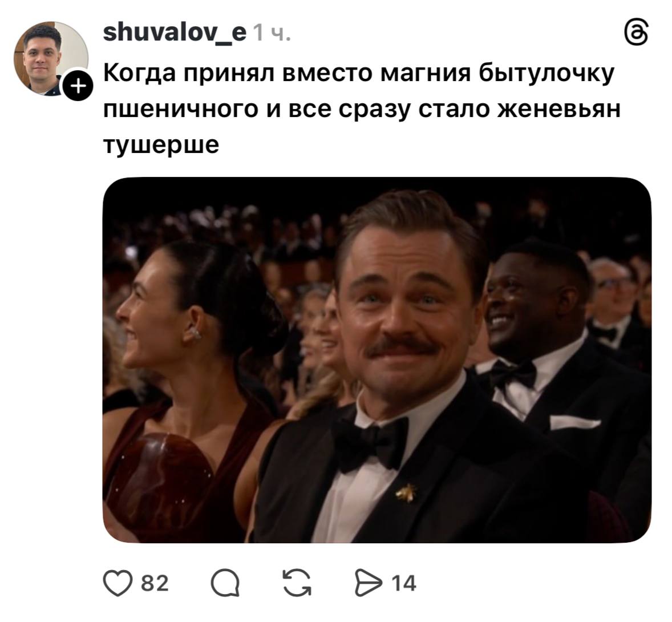The height and width of the screenshot is (622, 672).
Task: Tap the mustached man's bow tie in the photo
Action: [370, 444]
